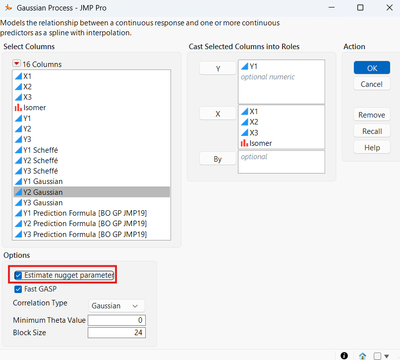
Task: Click the Y role button
Action: 218,68
